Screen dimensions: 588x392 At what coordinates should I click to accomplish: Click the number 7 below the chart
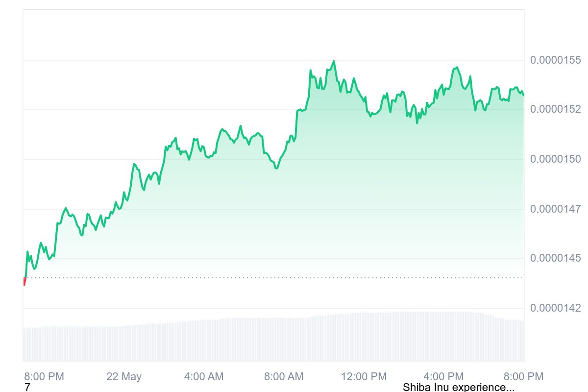pos(27,388)
